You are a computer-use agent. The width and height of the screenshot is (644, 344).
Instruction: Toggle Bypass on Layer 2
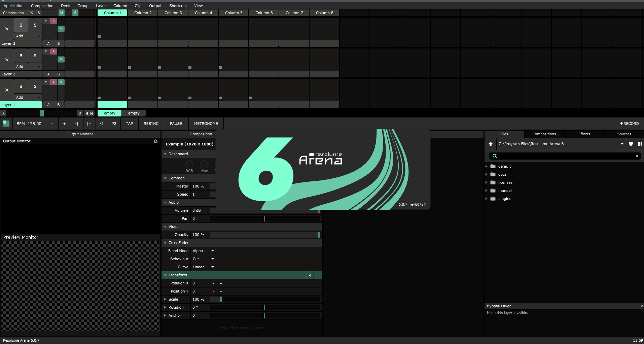(x=21, y=56)
